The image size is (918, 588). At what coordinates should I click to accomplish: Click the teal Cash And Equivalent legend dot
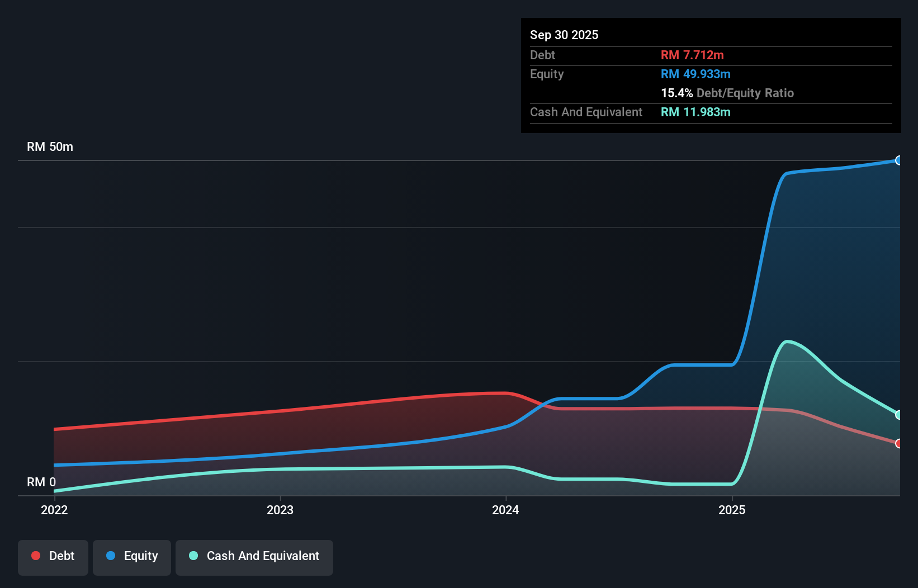[x=193, y=556]
